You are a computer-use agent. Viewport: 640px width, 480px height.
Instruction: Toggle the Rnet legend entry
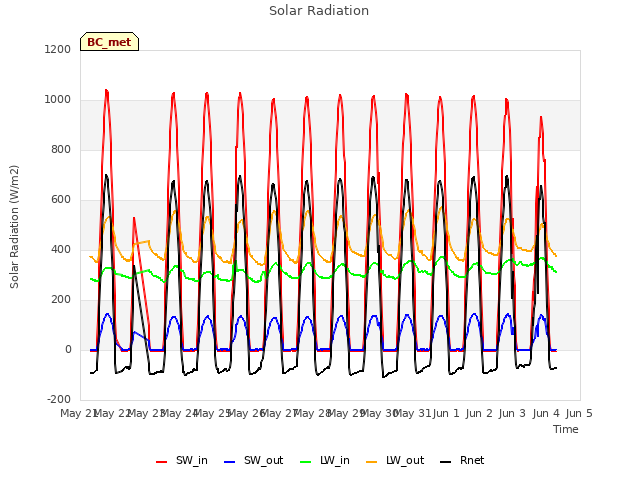pos(462,461)
